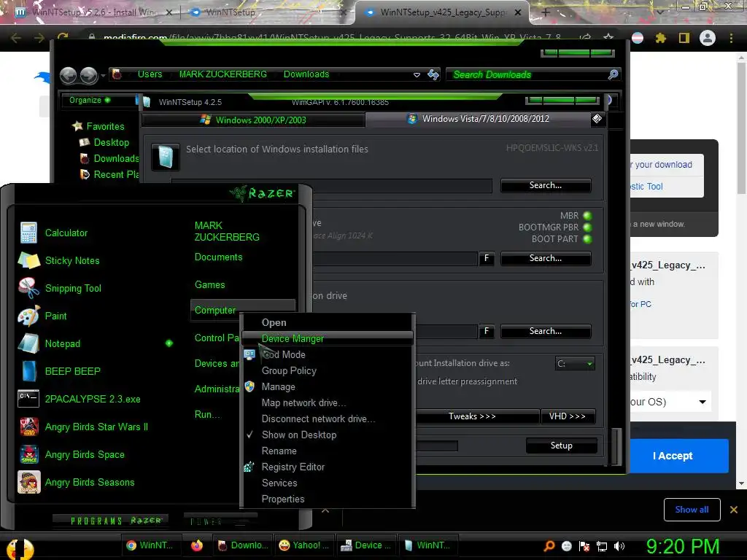
Task: Switch to Windows Vista/7/8/10/2008/2012 tab
Action: coord(479,119)
